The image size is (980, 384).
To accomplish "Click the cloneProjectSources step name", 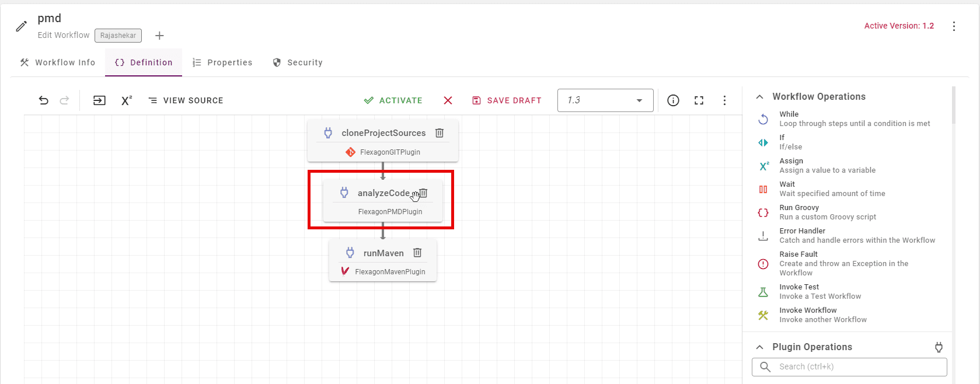I will 383,133.
